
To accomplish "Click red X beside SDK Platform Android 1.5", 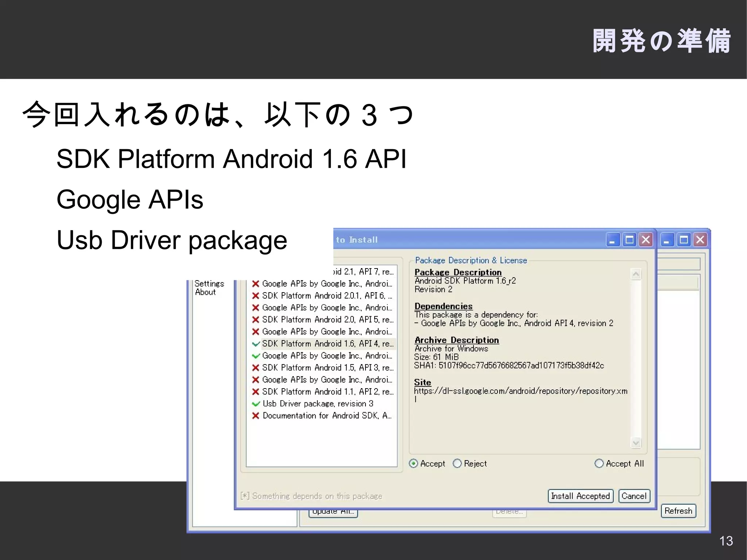I will 256,368.
